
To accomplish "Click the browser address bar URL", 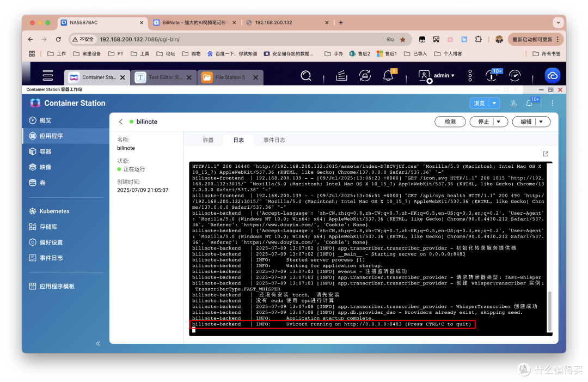I will (139, 39).
